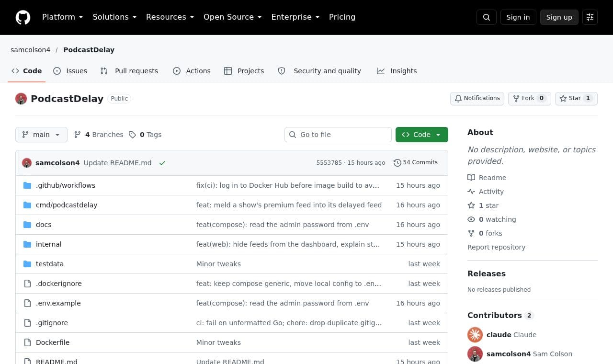Switch to the Issues tab
This screenshot has height=364, width=613.
pos(70,71)
